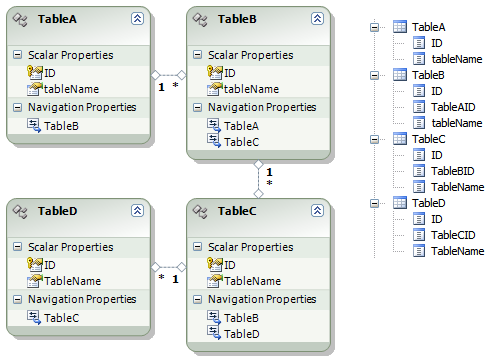Viewport: 491px width, 362px height.
Task: Collapse the TableA entity using chevron icon
Action: 137,19
